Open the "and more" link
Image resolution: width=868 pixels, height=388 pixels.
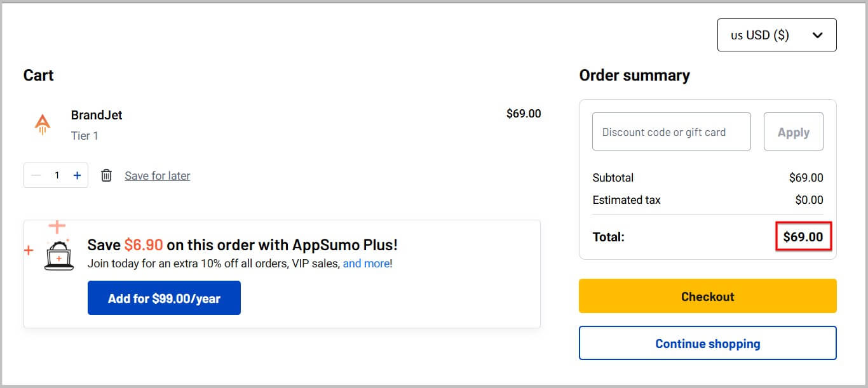pos(366,263)
